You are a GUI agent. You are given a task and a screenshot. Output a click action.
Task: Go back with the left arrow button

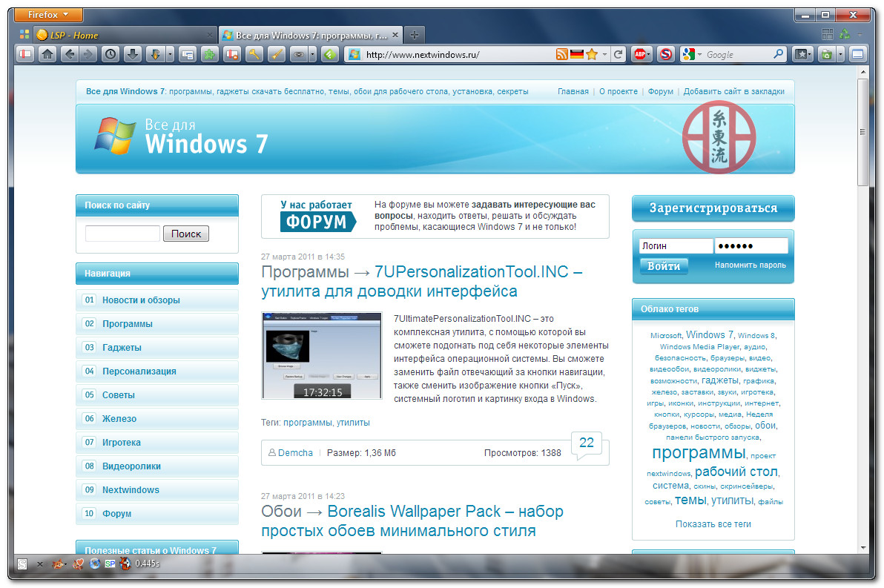70,54
